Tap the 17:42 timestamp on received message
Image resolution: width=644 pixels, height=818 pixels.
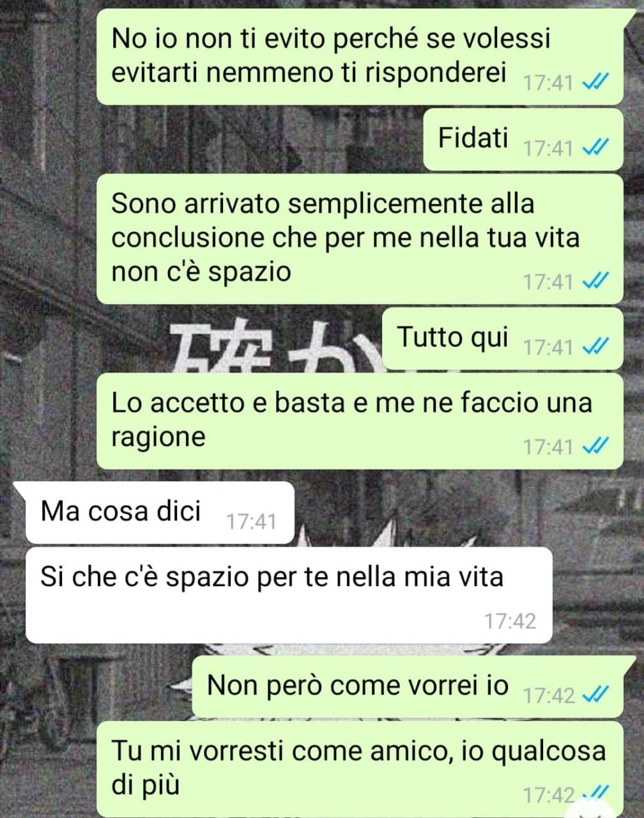509,621
